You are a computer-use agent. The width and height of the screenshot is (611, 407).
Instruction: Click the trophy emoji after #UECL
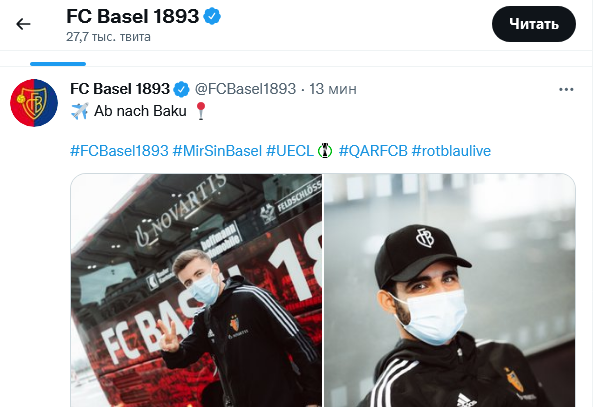click(325, 151)
